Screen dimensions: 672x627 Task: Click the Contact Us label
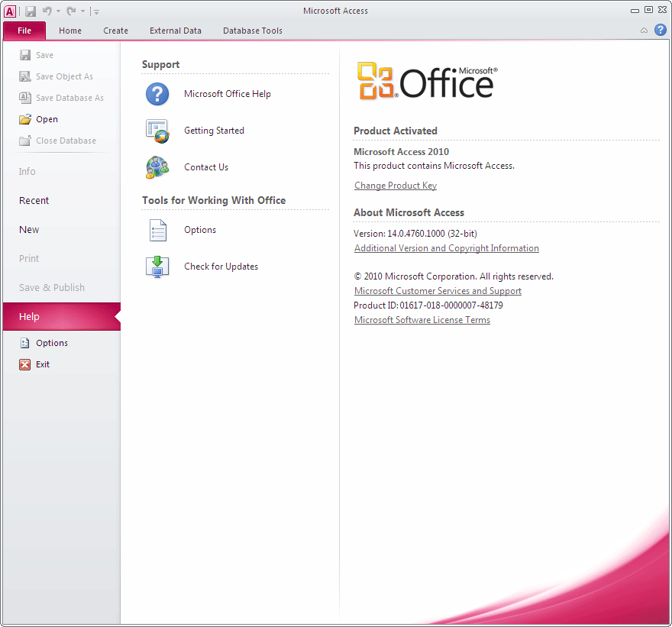click(x=206, y=167)
